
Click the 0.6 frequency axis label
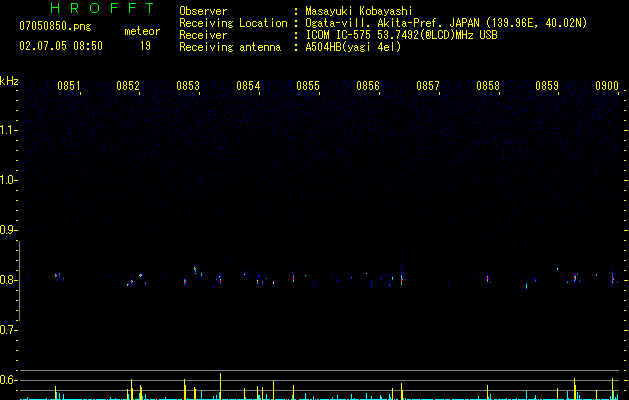(9, 380)
